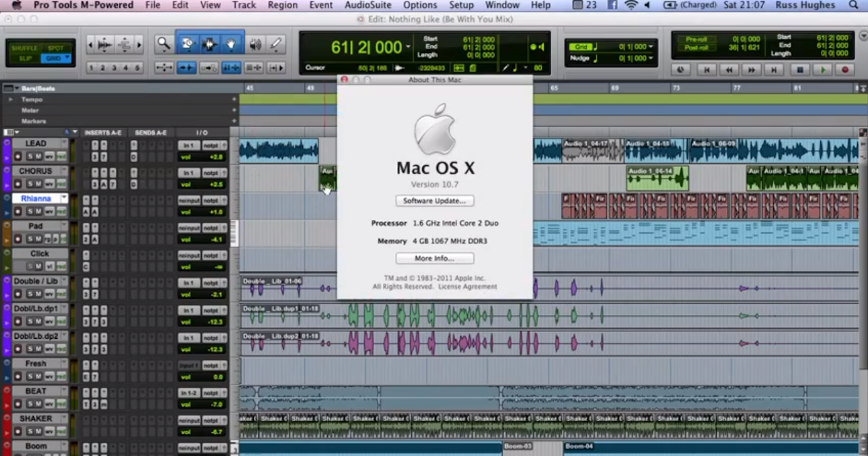Select the Selector waveform tool

point(210,45)
